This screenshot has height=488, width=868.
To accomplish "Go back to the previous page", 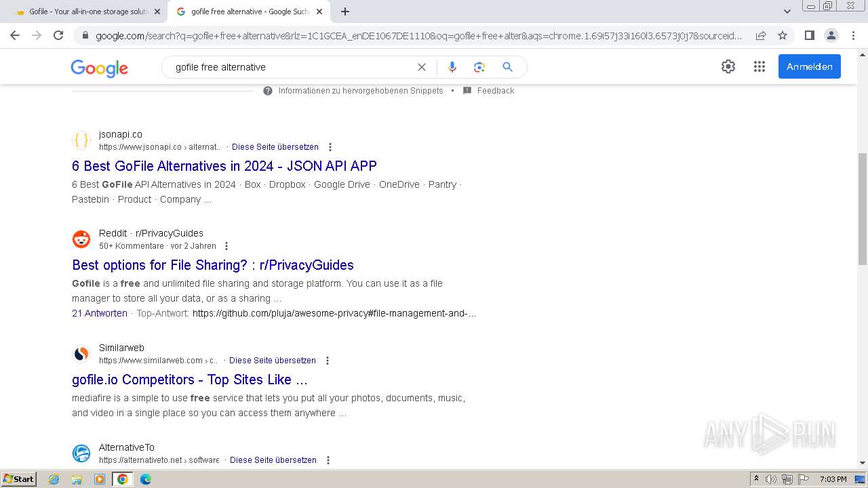I will click(x=15, y=35).
